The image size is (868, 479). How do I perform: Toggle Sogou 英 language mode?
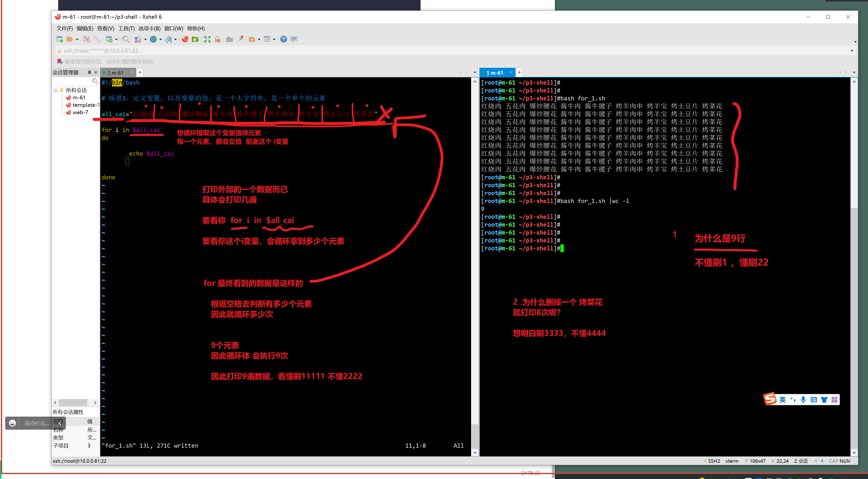pos(782,400)
